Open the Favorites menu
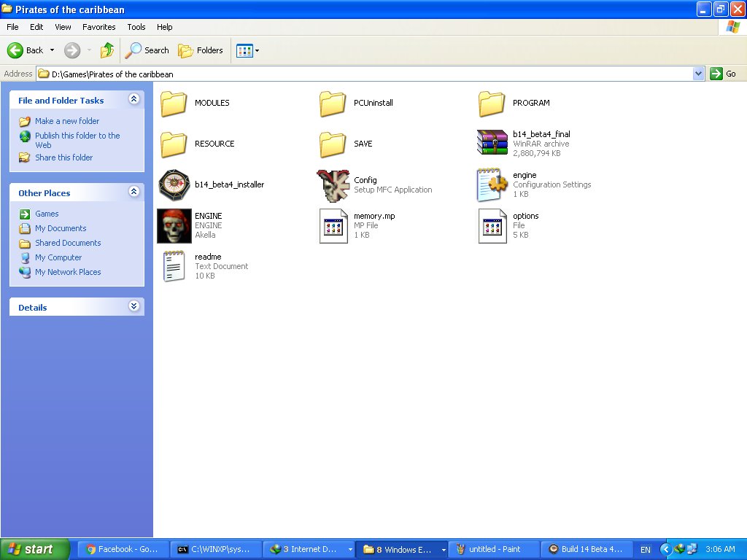Viewport: 747px width, 560px height. [99, 27]
